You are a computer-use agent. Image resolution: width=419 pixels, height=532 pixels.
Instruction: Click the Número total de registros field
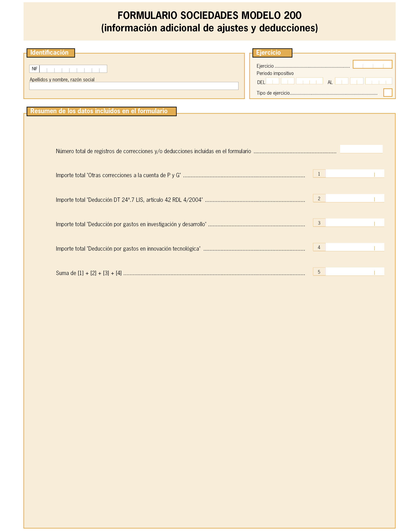click(361, 149)
